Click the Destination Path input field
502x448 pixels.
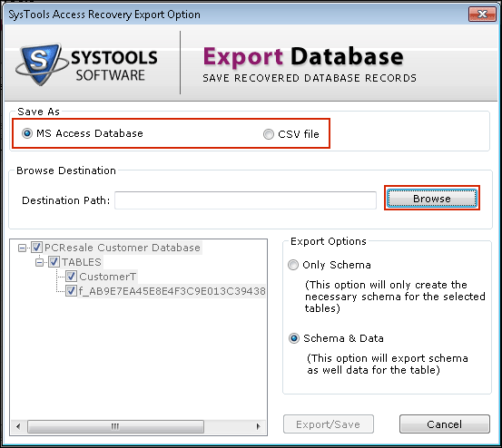(x=245, y=200)
